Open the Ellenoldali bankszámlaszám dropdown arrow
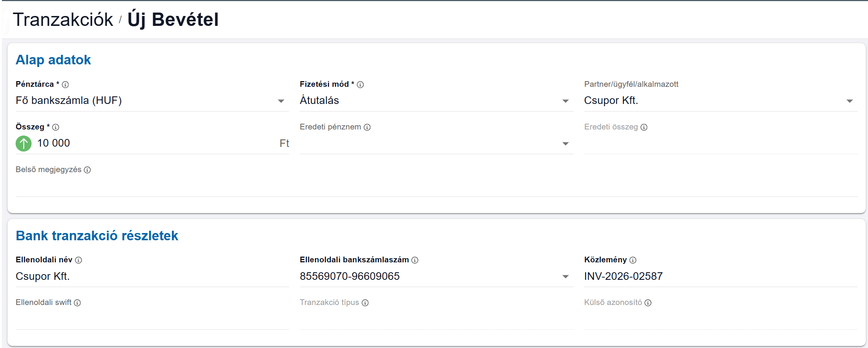Screen dimensions: 868x348 point(565,276)
